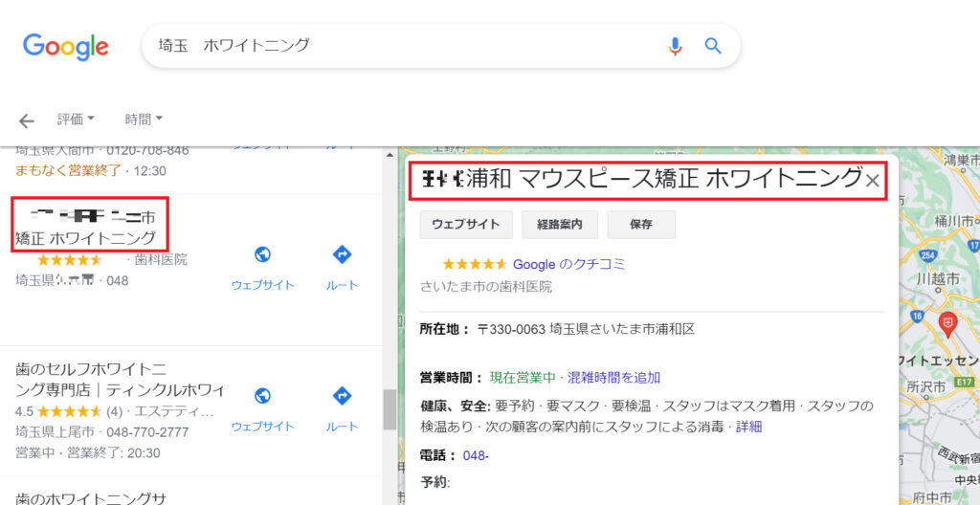Click the magnifier search icon
The width and height of the screenshot is (980, 505).
[x=713, y=46]
